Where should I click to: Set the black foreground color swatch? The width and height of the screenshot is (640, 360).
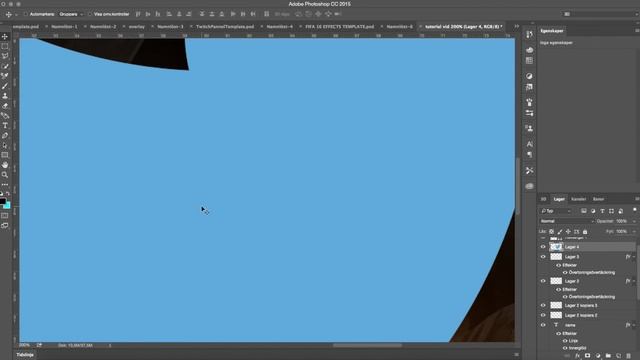[2, 201]
